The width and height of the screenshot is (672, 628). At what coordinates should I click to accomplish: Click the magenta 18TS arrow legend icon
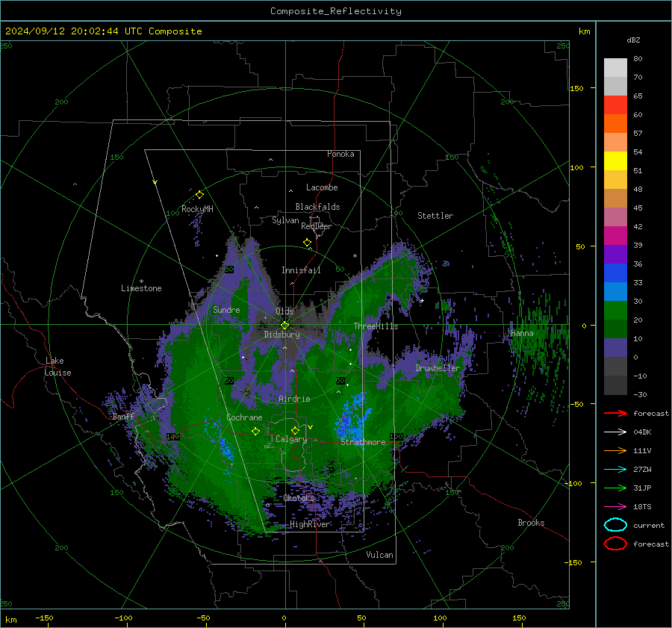[615, 507]
